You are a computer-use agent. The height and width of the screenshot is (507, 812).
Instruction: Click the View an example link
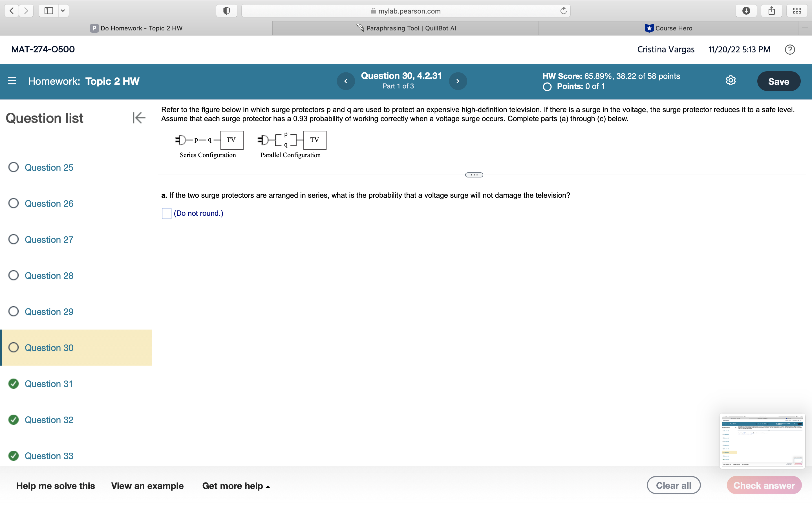(x=147, y=486)
